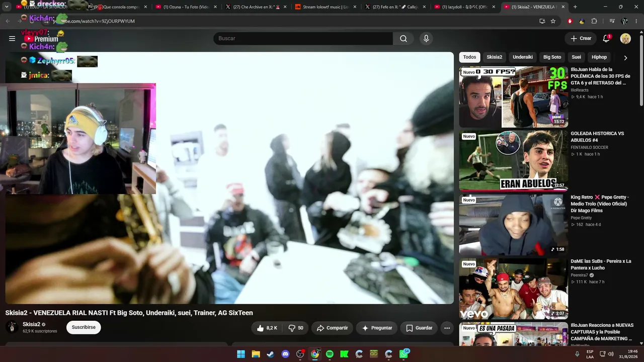Switch to the Fefe en X tab

[x=394, y=7]
